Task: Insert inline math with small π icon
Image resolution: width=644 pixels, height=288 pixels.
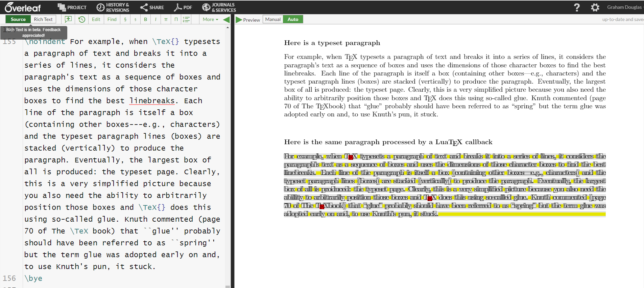Action: coord(166,19)
